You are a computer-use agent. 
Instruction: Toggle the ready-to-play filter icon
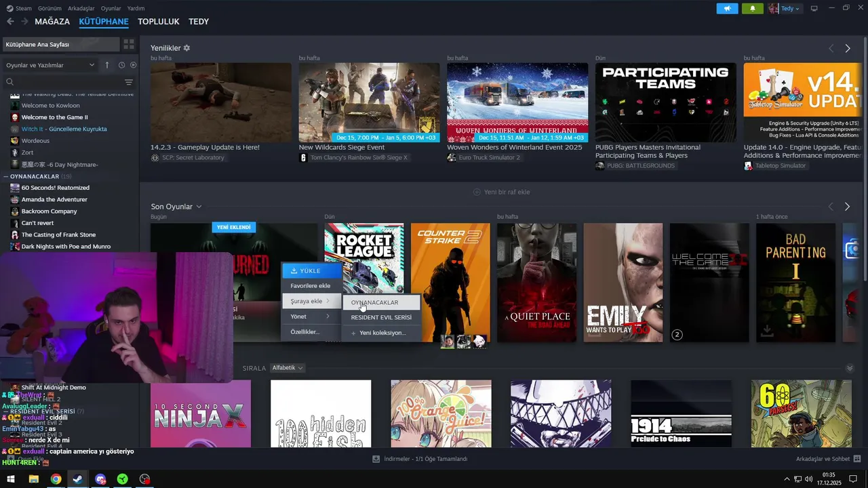point(133,65)
